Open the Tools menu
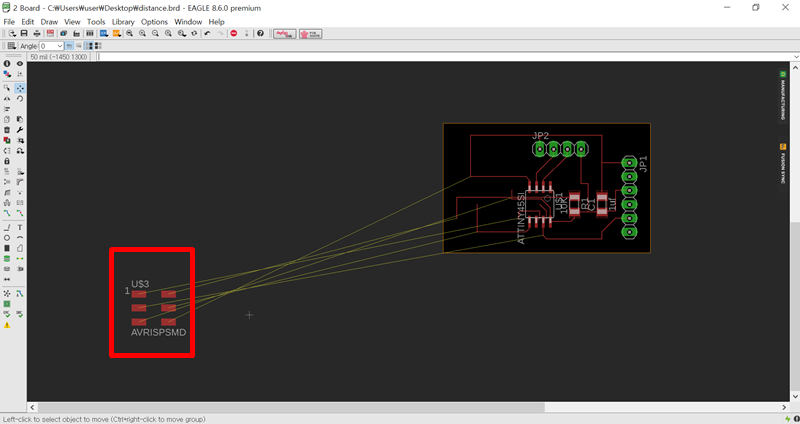 (x=96, y=22)
